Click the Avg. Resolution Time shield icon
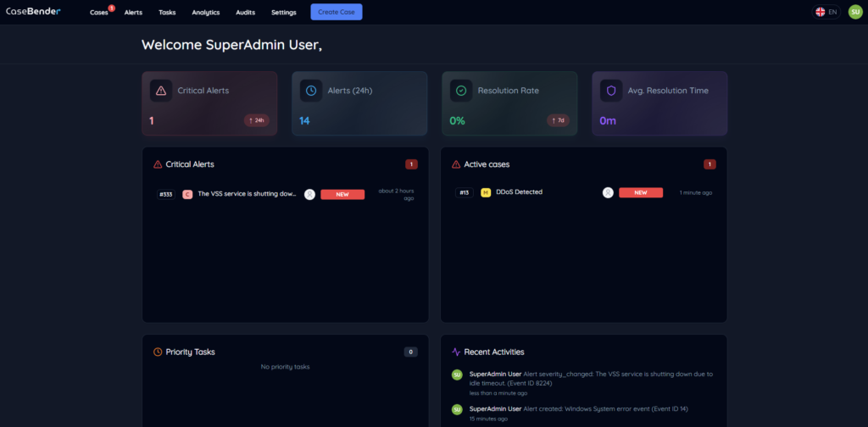 tap(611, 91)
